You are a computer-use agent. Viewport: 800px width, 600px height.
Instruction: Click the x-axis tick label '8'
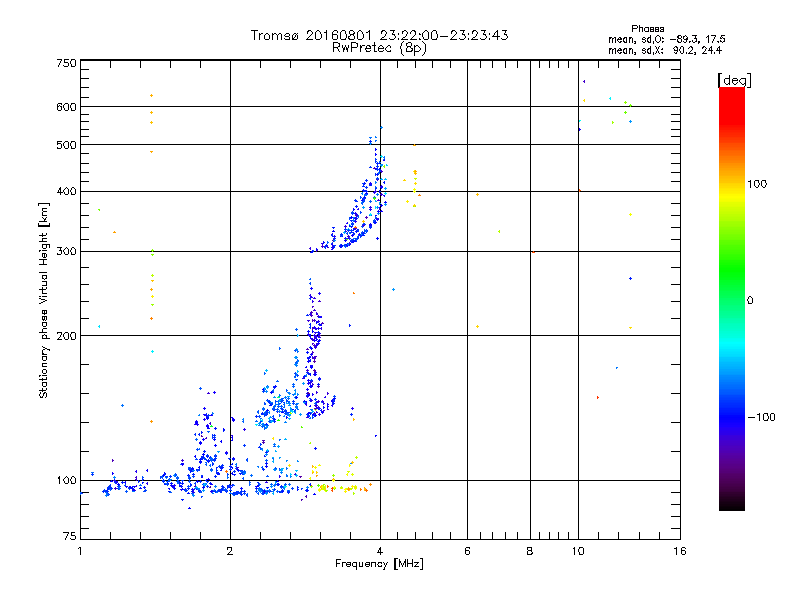pyautogui.click(x=530, y=551)
